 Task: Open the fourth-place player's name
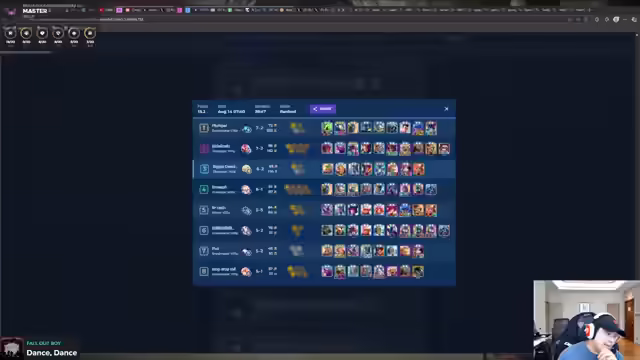220,187
